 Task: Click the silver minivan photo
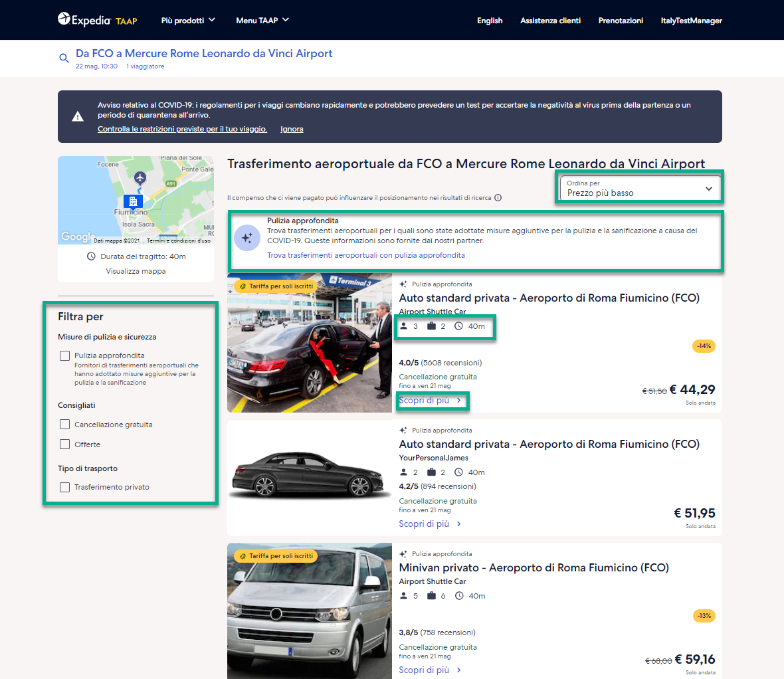click(310, 611)
